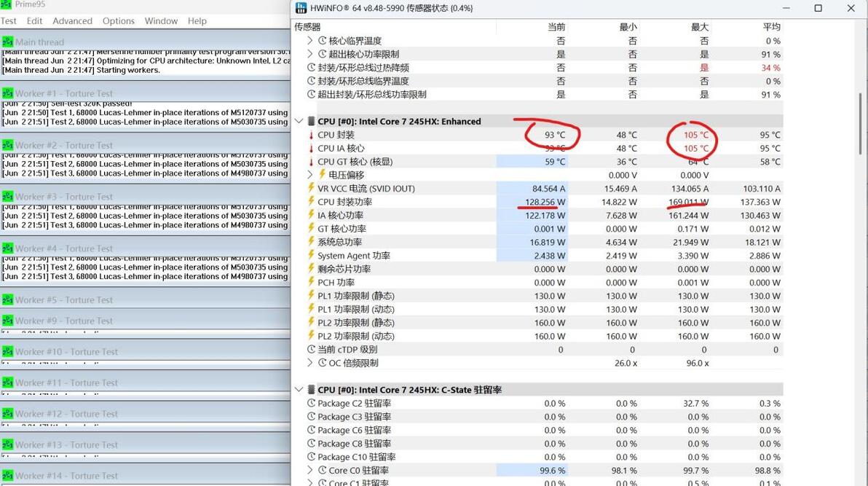This screenshot has height=486, width=868.
Task: Select the Worker #3 - Torture Test title bar
Action: coord(145,197)
